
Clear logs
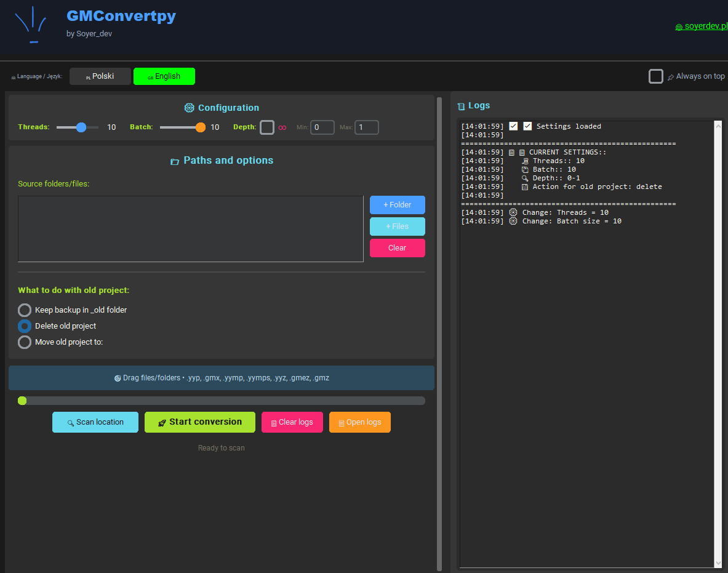[x=292, y=422]
